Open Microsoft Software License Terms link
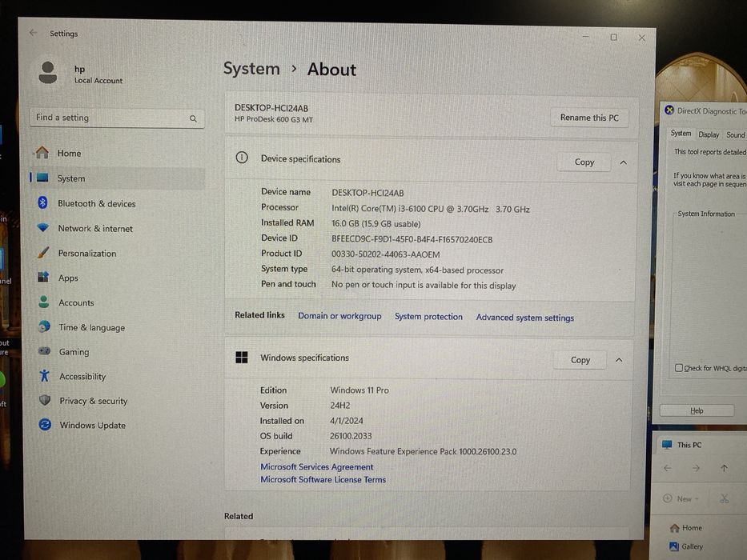 [323, 479]
